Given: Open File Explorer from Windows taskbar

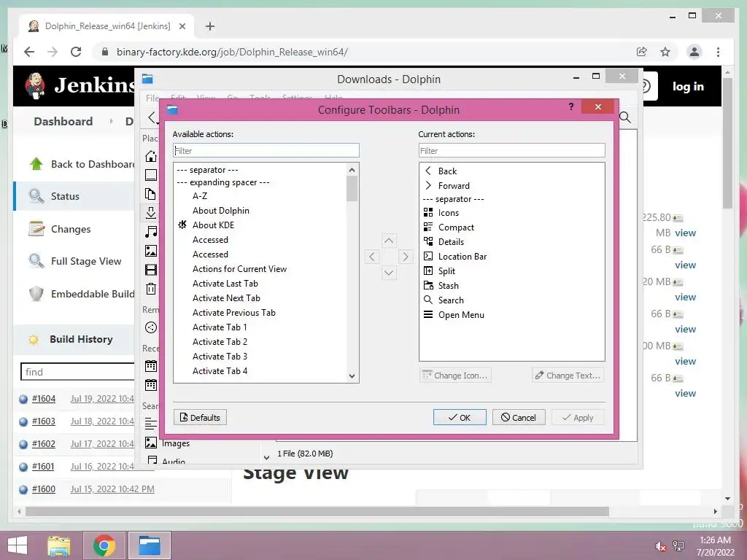Looking at the screenshot, I should [x=59, y=545].
